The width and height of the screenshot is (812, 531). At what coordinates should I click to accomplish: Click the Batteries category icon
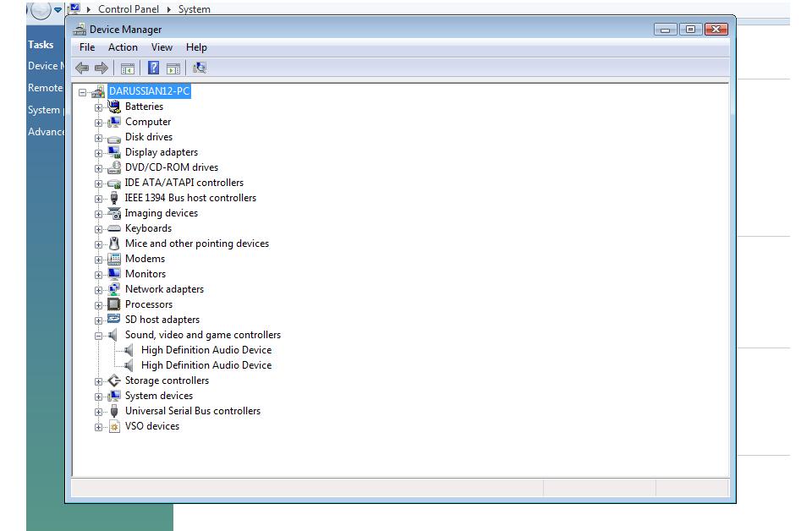click(x=114, y=107)
